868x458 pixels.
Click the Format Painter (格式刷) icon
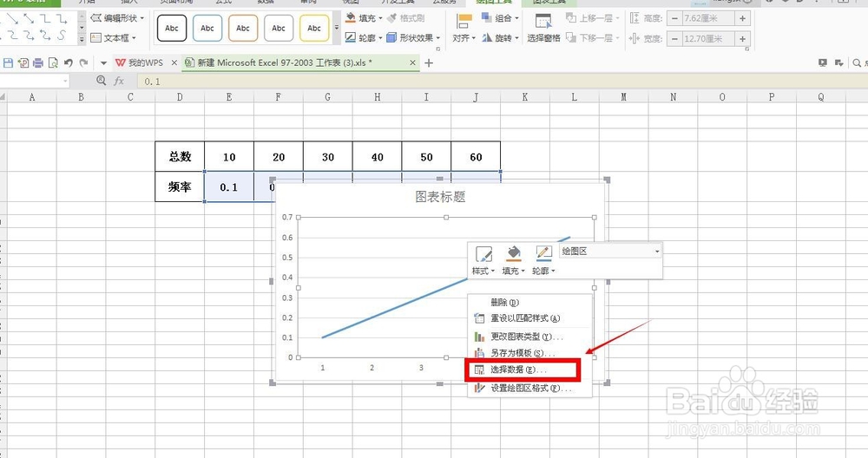(x=392, y=18)
